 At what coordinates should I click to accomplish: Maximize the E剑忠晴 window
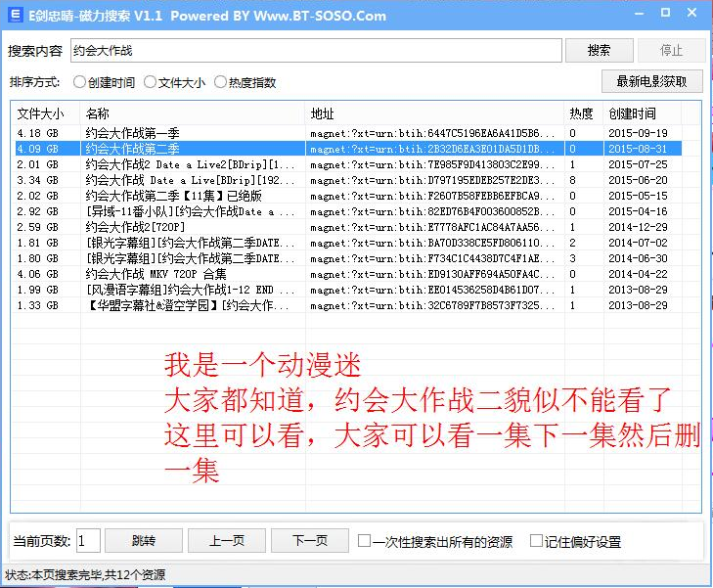[665, 13]
